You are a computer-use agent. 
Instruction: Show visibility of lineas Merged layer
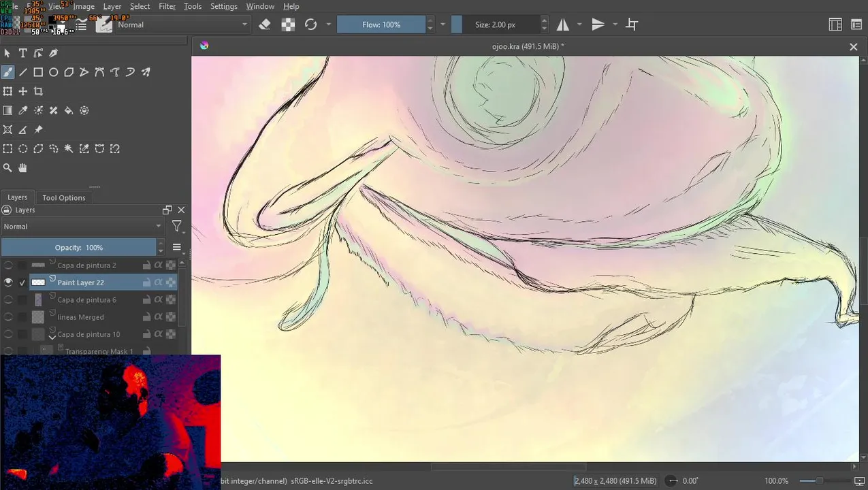8,317
